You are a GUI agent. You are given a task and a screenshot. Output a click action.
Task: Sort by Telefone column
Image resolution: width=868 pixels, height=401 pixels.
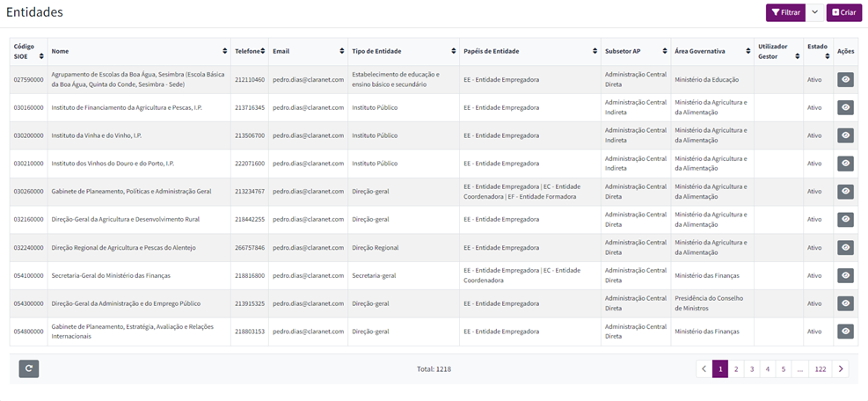pos(263,51)
